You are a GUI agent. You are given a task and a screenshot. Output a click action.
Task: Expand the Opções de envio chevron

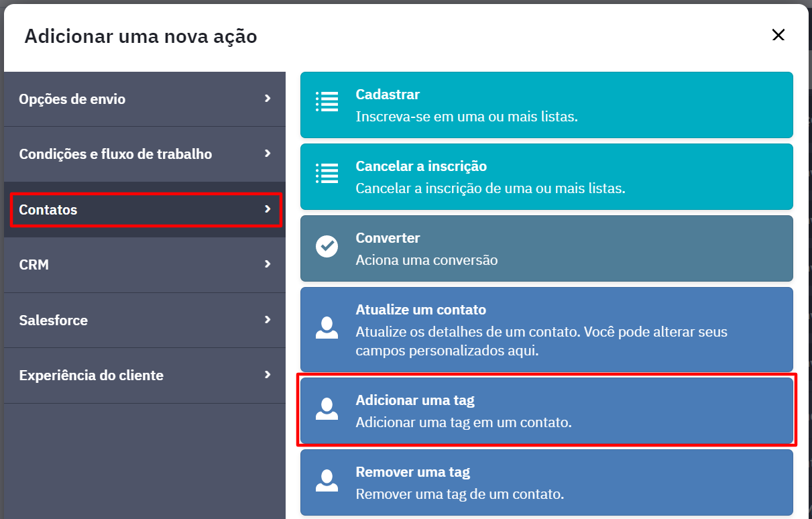coord(268,99)
